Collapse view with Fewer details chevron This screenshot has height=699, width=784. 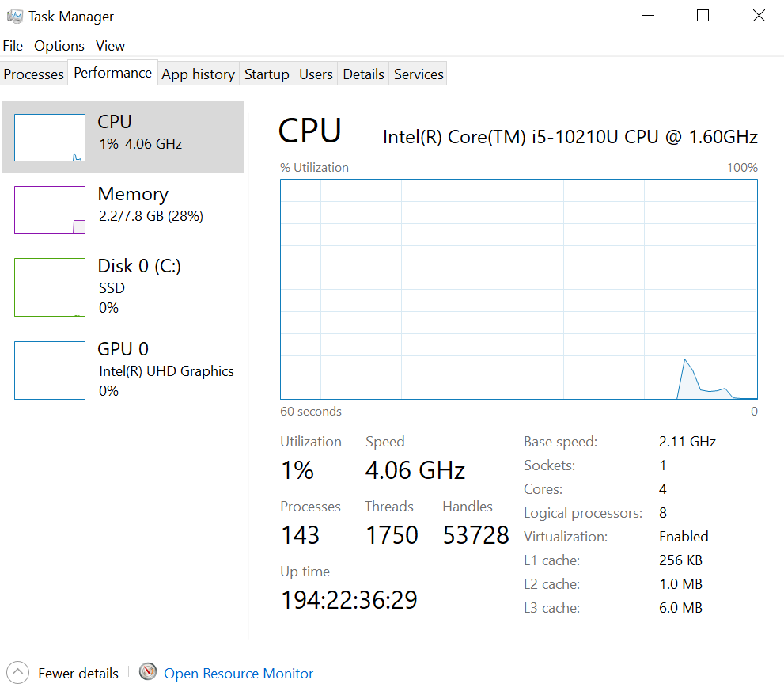tap(18, 673)
